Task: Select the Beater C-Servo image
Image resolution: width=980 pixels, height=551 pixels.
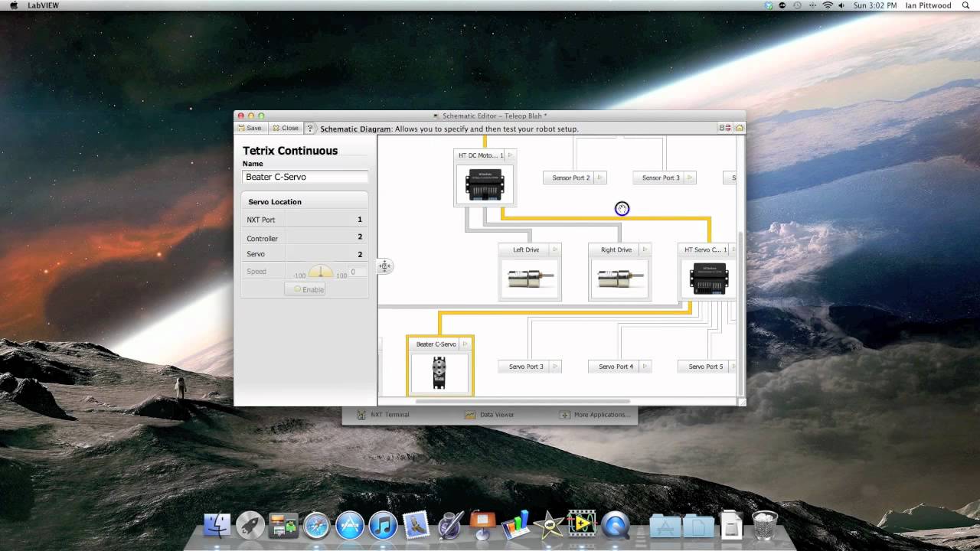Action: click(439, 373)
